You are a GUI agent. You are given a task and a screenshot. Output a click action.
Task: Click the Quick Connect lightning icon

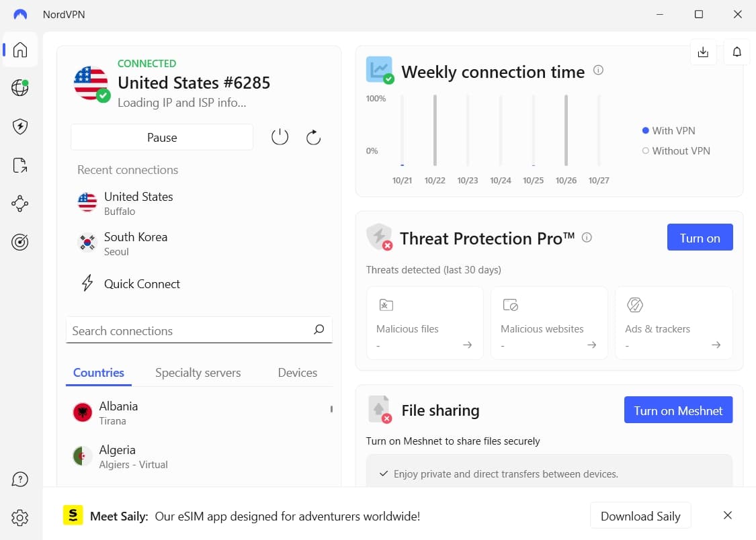tap(87, 283)
